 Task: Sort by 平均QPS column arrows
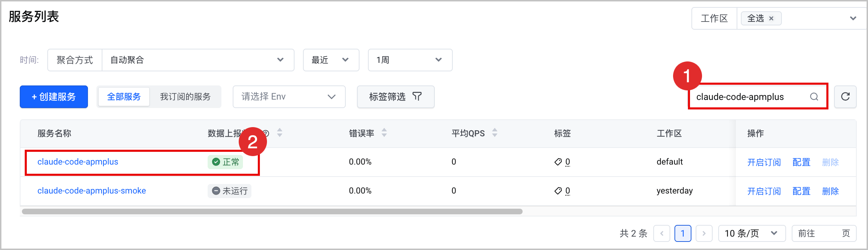495,133
